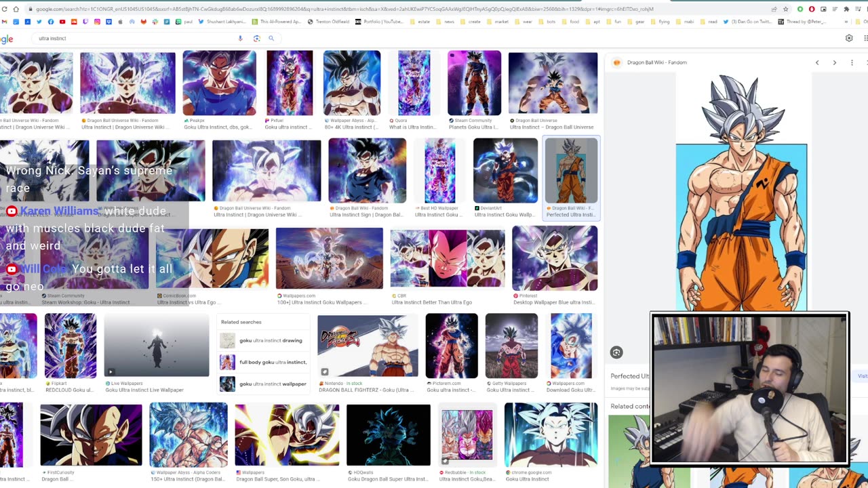Click the red Opera extension icon
Image resolution: width=868 pixels, height=488 pixels.
click(812, 9)
